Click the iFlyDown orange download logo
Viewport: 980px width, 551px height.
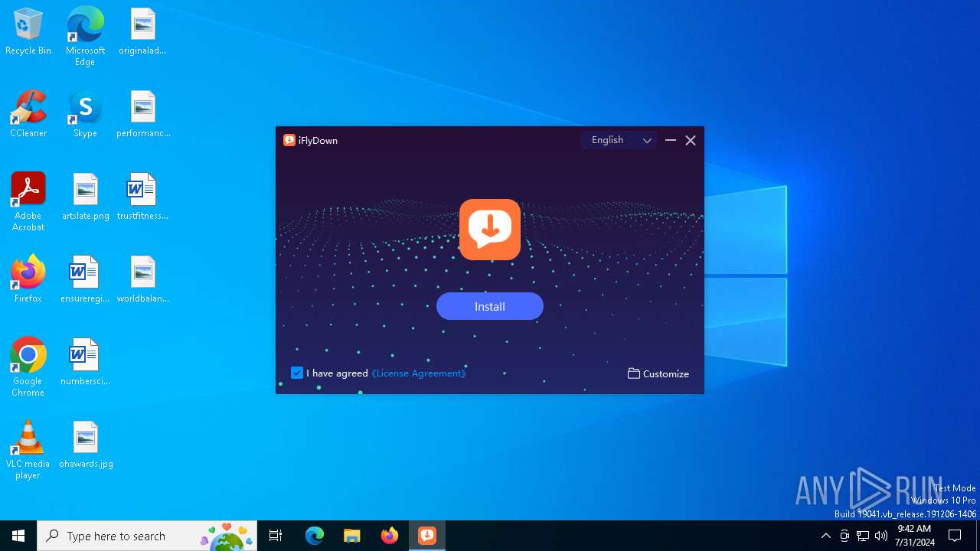490,230
